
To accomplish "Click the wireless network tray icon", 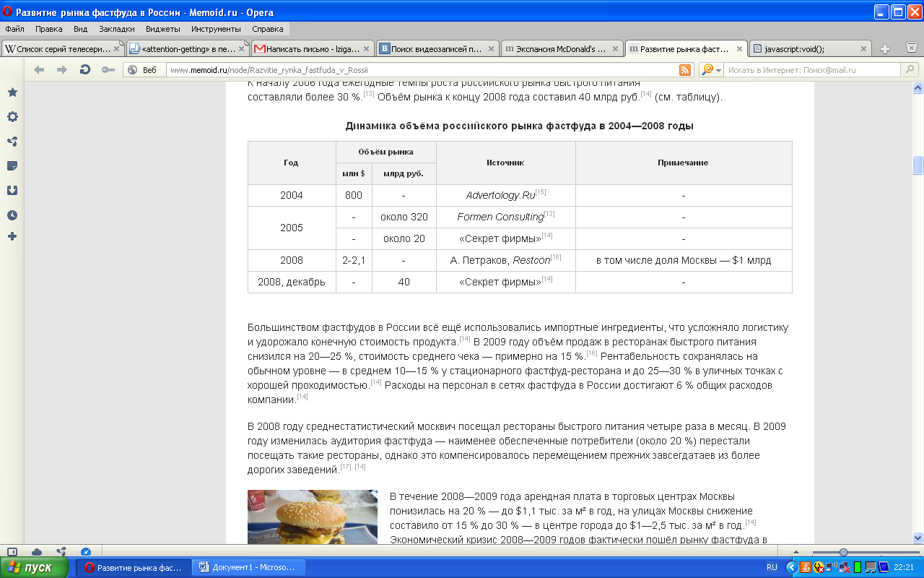I will point(832,567).
